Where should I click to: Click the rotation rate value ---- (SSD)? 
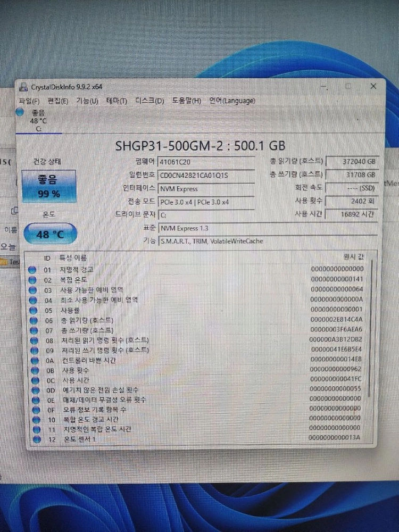point(352,188)
